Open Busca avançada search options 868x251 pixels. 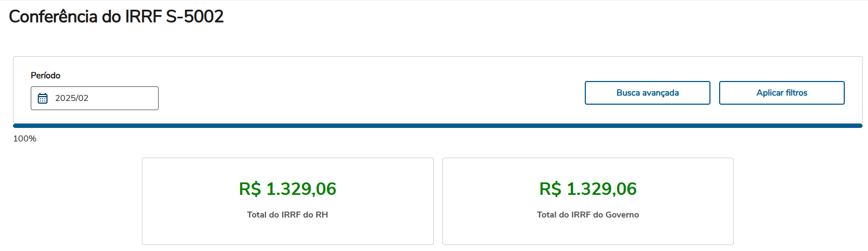click(647, 93)
